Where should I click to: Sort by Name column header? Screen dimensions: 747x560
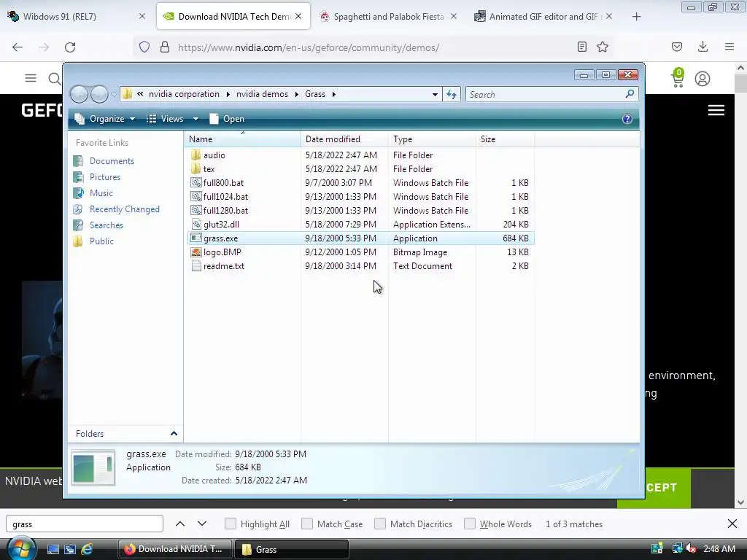242,139
